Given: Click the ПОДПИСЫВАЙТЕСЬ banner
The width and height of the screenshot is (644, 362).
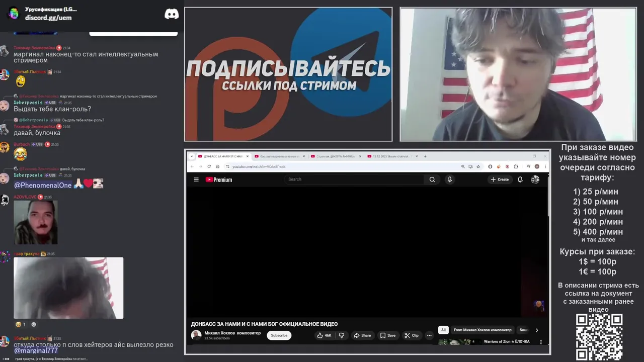Looking at the screenshot, I should tap(288, 74).
